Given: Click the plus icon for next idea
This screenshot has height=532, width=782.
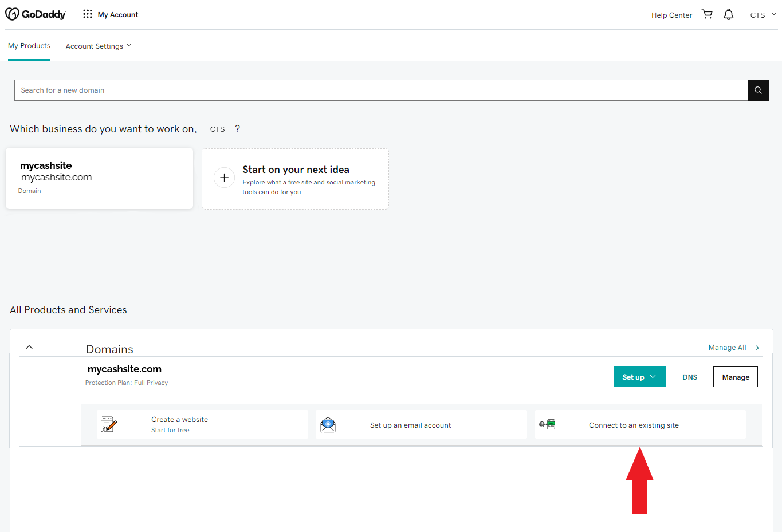Looking at the screenshot, I should [224, 178].
